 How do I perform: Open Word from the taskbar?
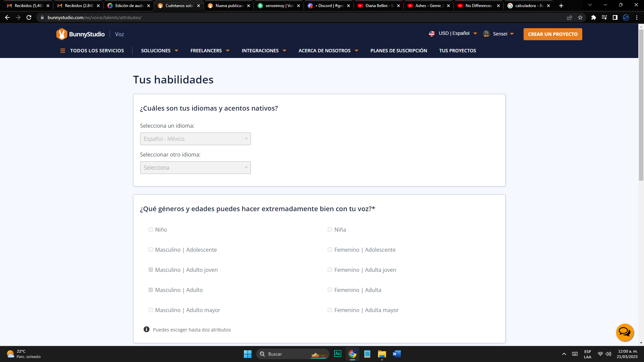(x=396, y=354)
